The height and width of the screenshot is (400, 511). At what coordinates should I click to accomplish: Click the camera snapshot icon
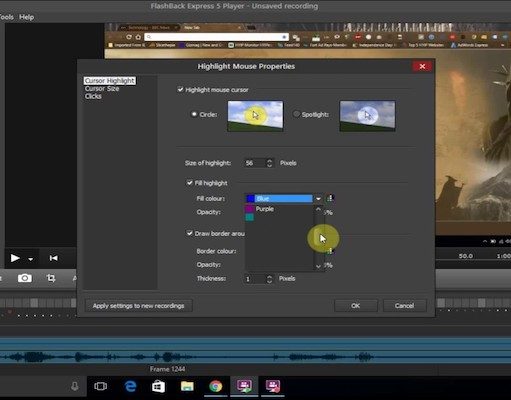pos(25,278)
